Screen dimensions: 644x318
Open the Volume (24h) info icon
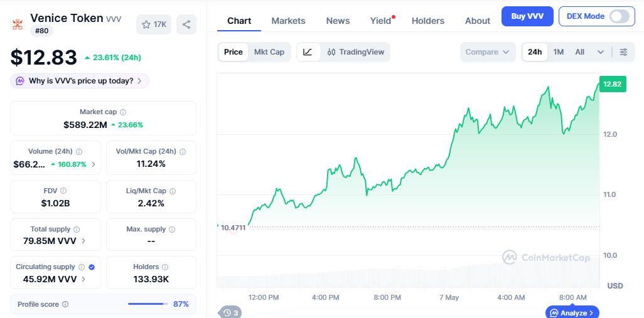[x=79, y=151]
